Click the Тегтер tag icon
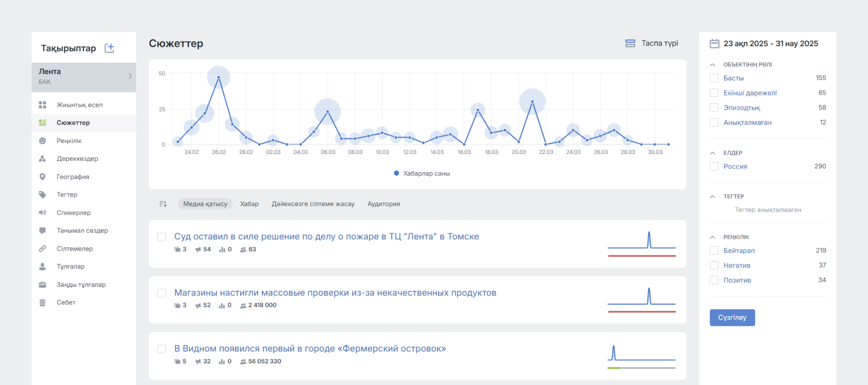Viewport: 868px width, 385px height. [43, 194]
